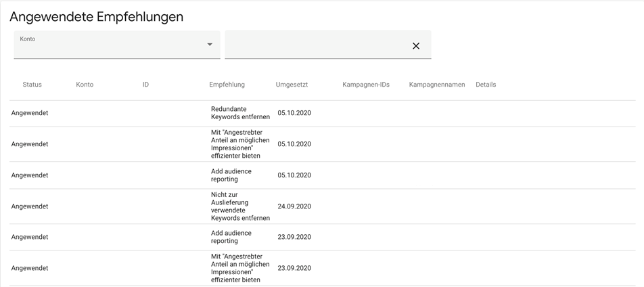Click the "Angewendete Empfehlungen" page title
The image size is (644, 287).
click(96, 17)
